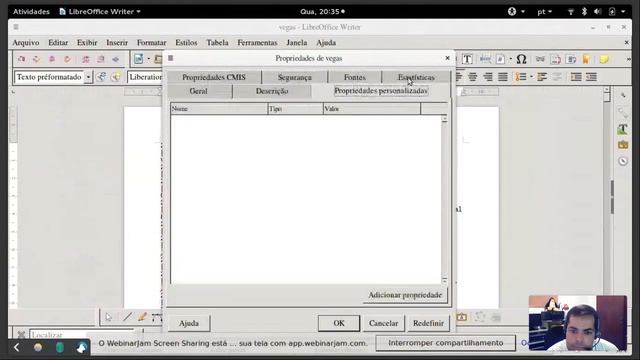Toggle the bulleted list icon
Image resolution: width=640 pixels, height=360 pixels.
[x=521, y=77]
